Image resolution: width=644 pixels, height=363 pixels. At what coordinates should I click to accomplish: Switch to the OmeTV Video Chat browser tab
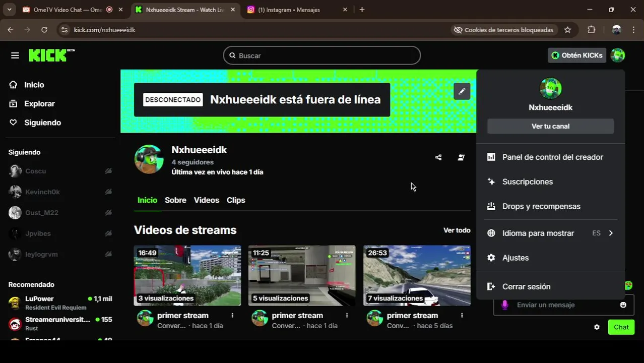(67, 10)
